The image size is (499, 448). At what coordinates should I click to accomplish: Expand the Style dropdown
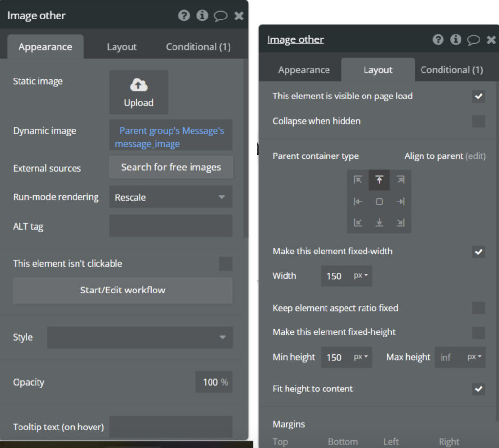click(140, 337)
